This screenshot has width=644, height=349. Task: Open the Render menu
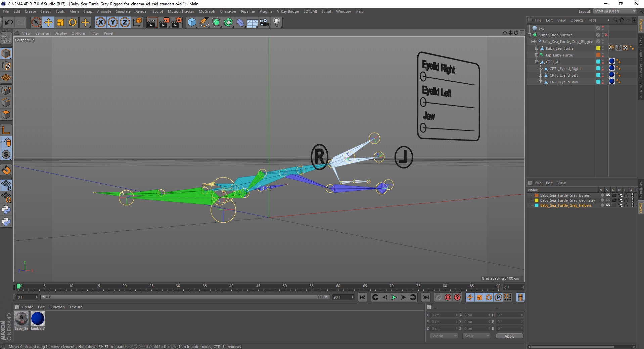(x=141, y=11)
